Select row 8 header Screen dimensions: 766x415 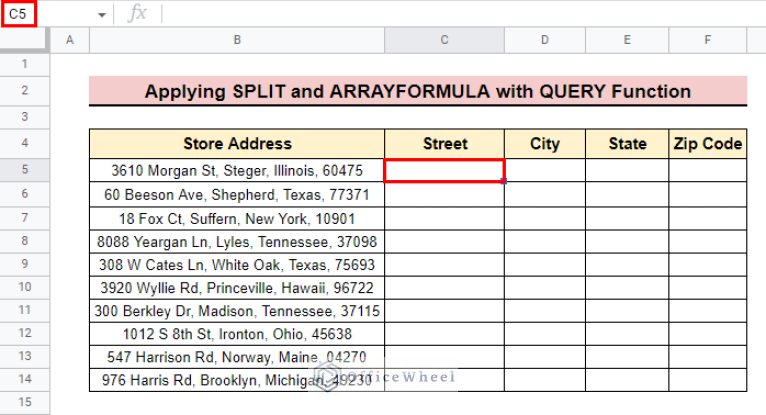[x=24, y=241]
